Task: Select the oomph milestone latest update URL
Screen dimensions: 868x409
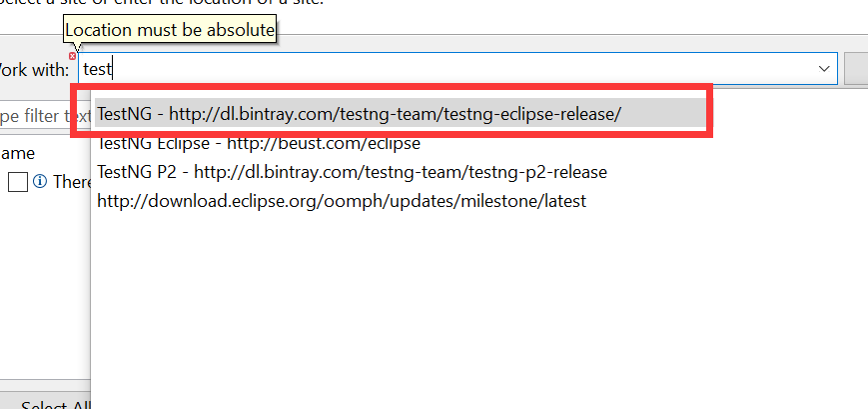Action: pos(342,200)
